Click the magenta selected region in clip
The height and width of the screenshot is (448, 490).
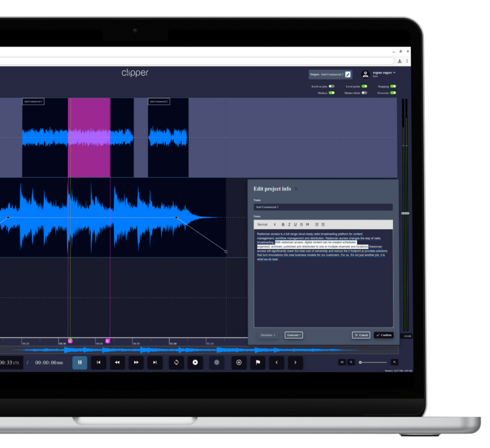(x=89, y=138)
